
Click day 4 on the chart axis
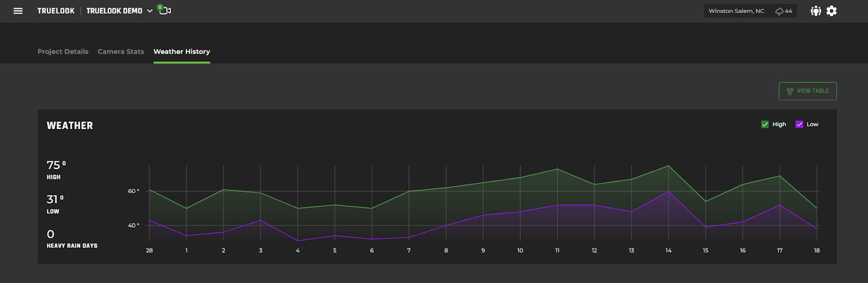[x=297, y=250]
